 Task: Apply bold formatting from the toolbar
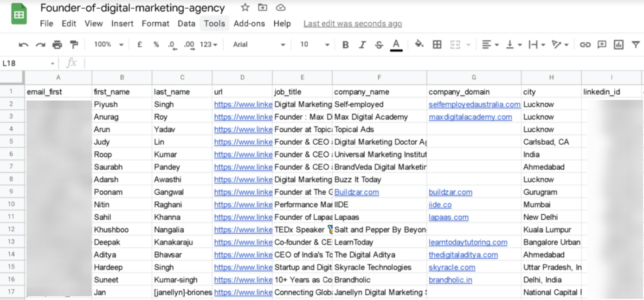coord(345,44)
